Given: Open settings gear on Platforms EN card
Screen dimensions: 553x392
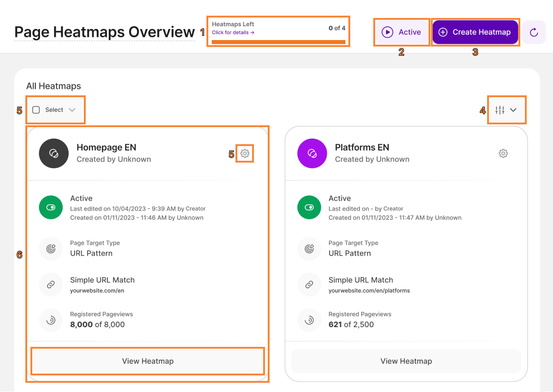Looking at the screenshot, I should (503, 153).
